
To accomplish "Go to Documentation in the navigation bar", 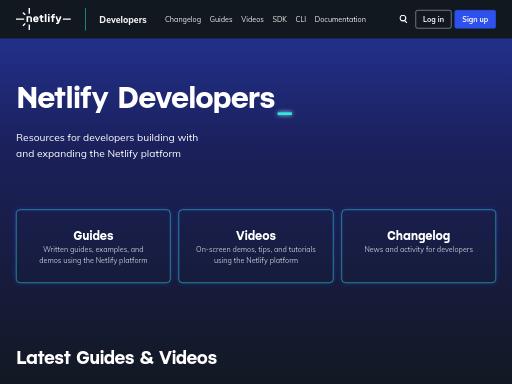I will click(x=340, y=19).
